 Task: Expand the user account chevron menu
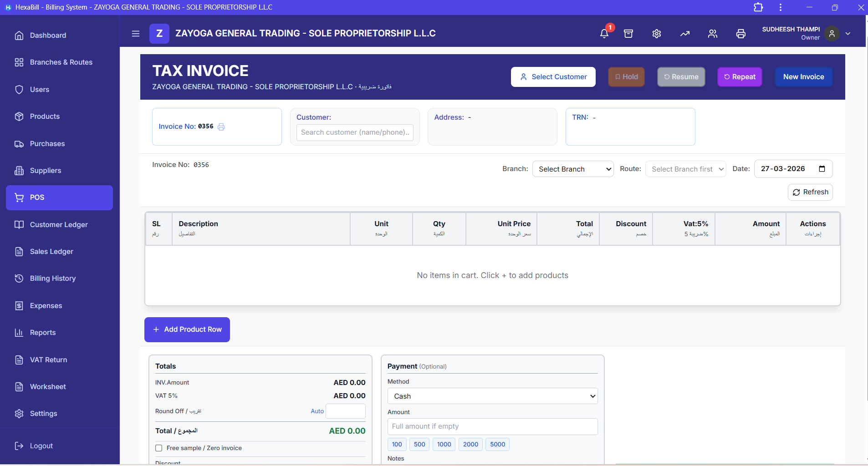[848, 34]
